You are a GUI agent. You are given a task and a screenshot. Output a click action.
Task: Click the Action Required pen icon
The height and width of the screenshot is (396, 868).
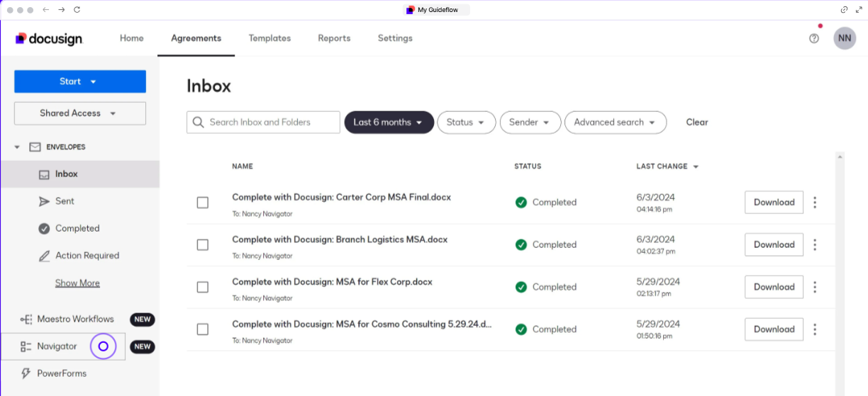tap(44, 256)
